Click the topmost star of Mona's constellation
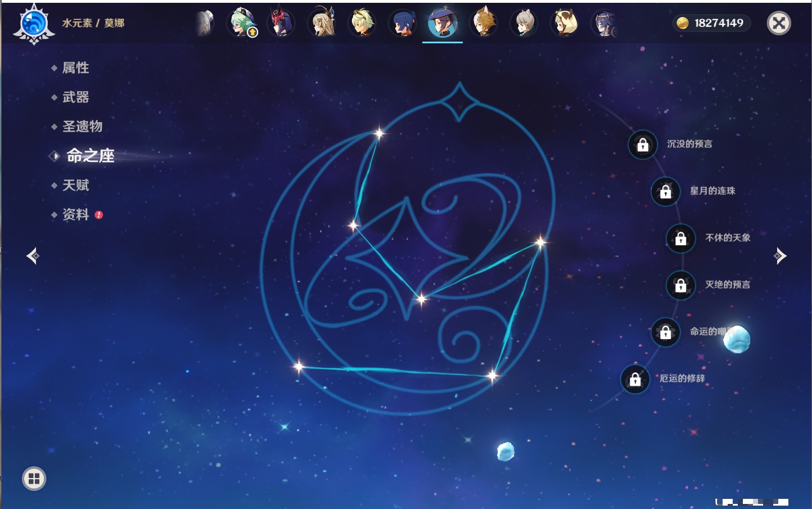The width and height of the screenshot is (812, 509). [380, 133]
